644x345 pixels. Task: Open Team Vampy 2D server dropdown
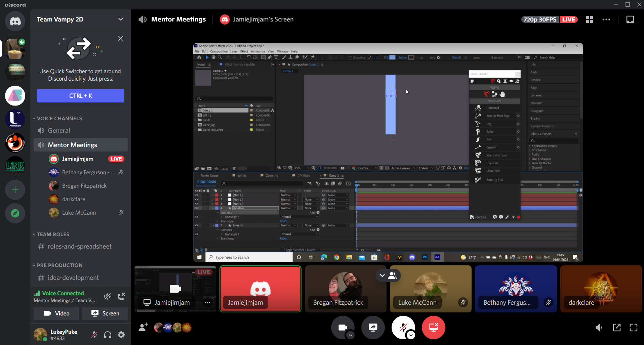[x=81, y=19]
